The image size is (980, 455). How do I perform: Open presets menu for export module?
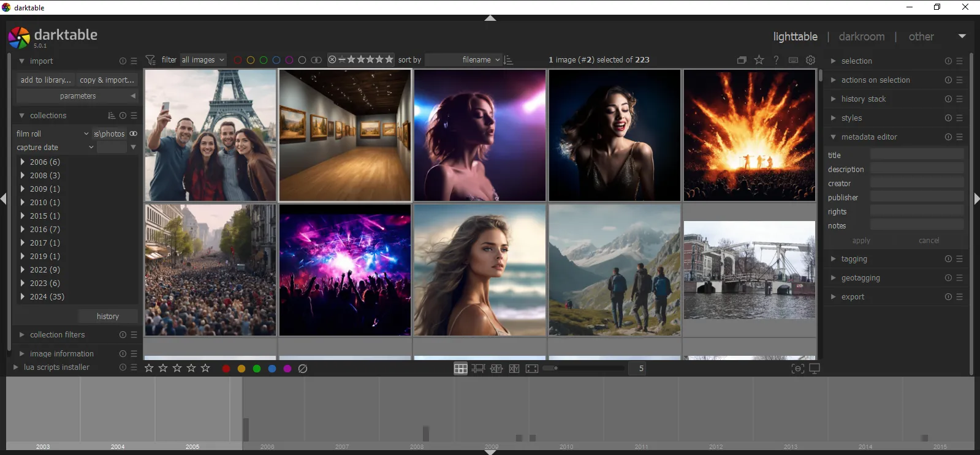pos(960,297)
